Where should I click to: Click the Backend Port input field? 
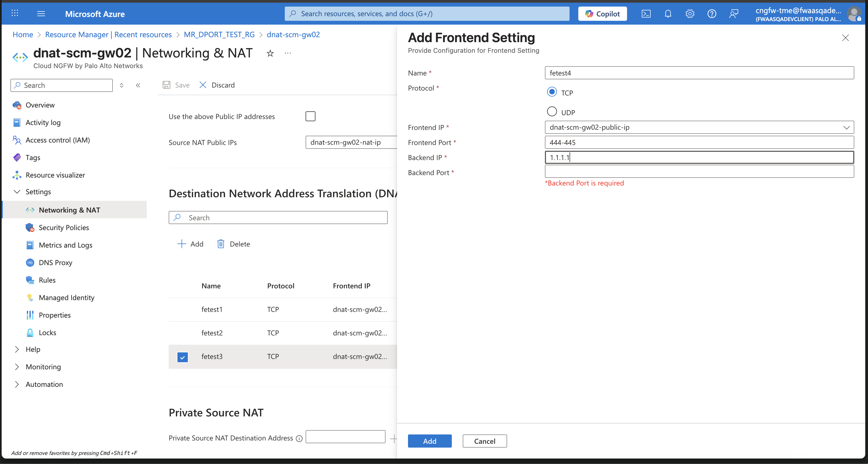pos(699,172)
